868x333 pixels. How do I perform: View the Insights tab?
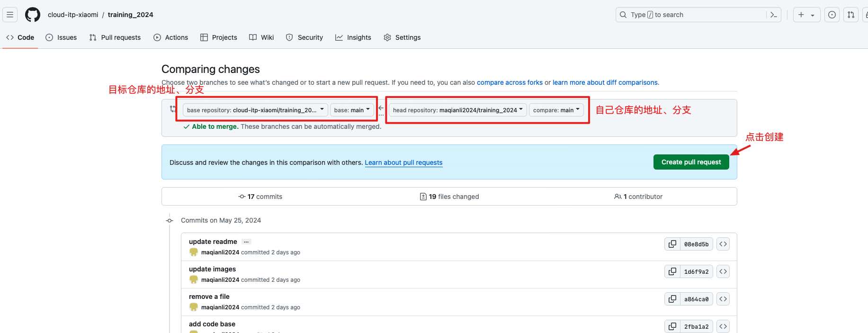[353, 37]
